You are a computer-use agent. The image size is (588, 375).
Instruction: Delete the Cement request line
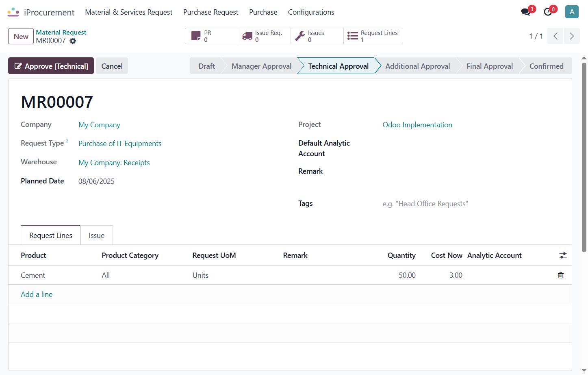[x=561, y=275]
